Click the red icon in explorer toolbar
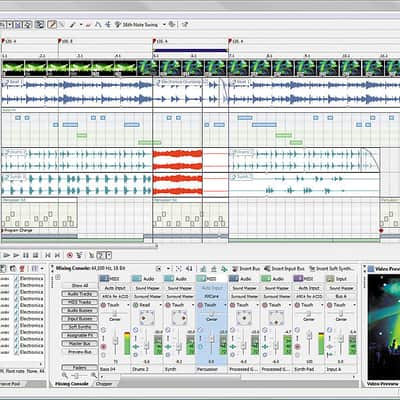Viewport: 400px width, 400px height. tap(22, 268)
